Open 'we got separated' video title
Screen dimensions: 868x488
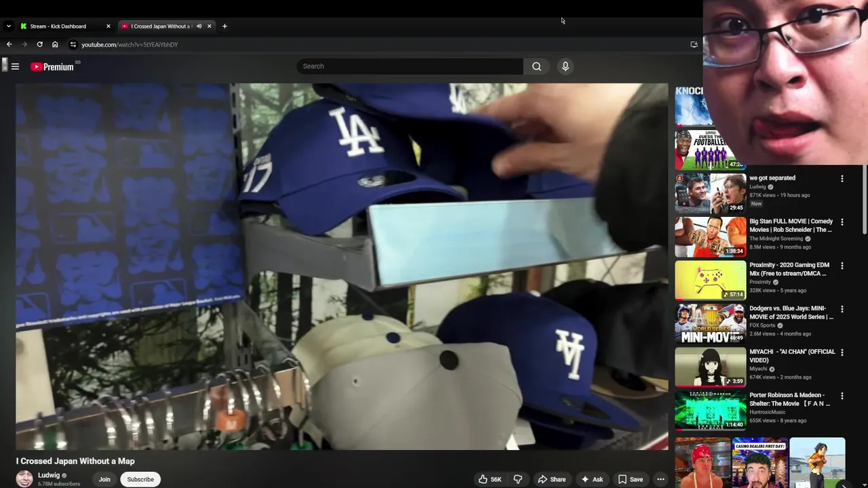(772, 178)
